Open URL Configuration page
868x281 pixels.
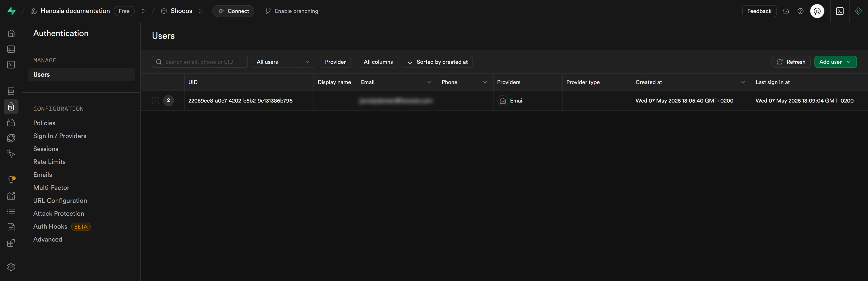tap(60, 200)
